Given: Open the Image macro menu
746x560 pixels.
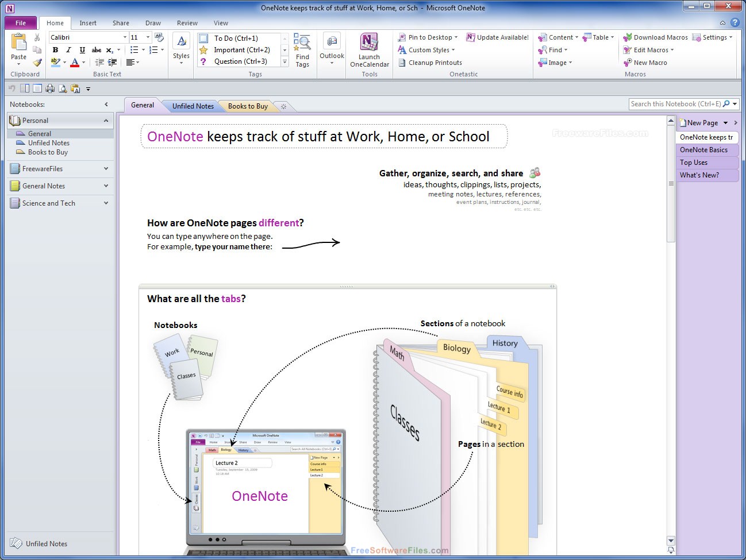Looking at the screenshot, I should point(555,63).
